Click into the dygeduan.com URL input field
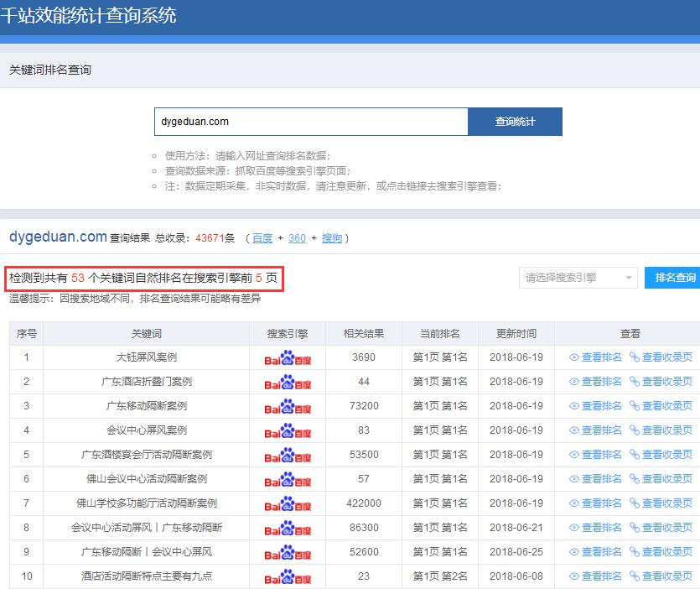Screen dimensions: 700x589 click(310, 122)
